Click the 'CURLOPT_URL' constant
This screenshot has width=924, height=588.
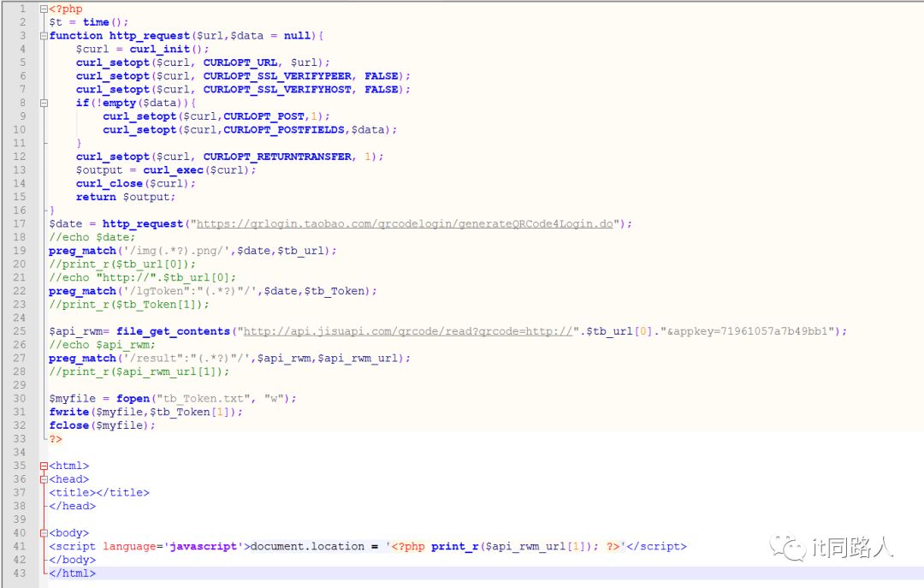point(240,62)
